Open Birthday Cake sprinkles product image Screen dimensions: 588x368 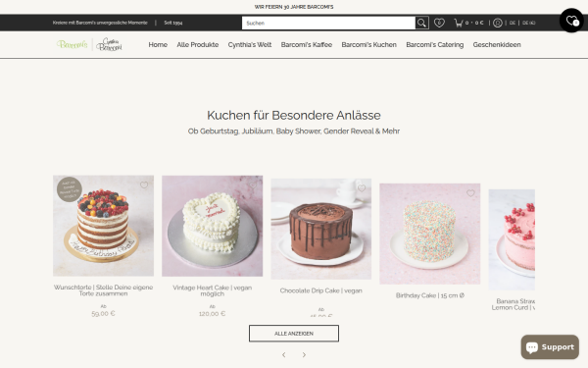430,234
